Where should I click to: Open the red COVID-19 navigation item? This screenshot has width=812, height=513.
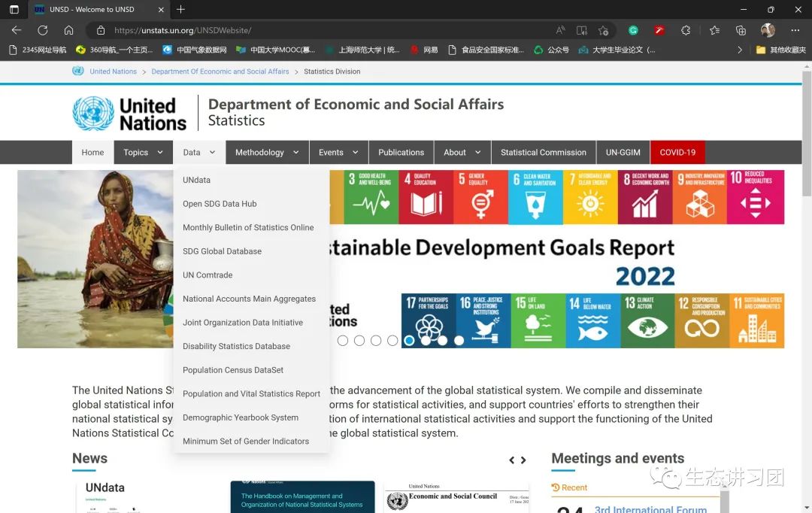tap(677, 153)
